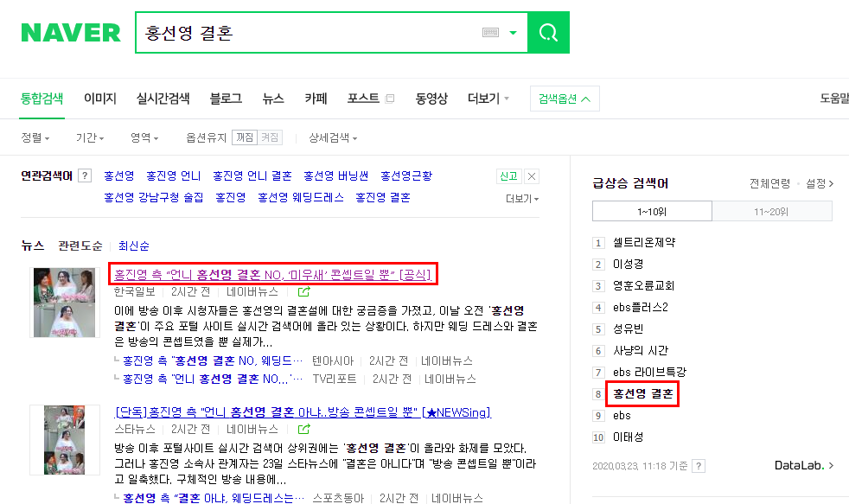The width and height of the screenshot is (849, 504).
Task: Click trending keyword 영훈오륜교회
Action: click(x=644, y=286)
